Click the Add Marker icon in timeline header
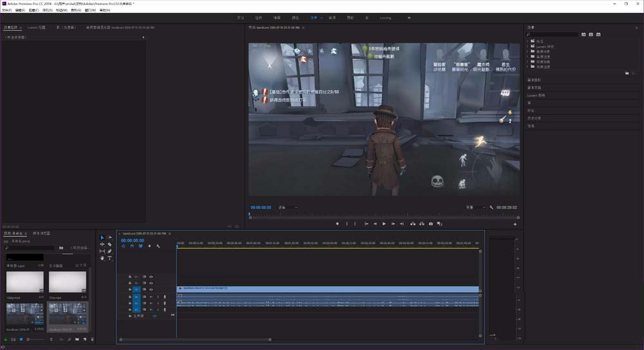 point(149,246)
